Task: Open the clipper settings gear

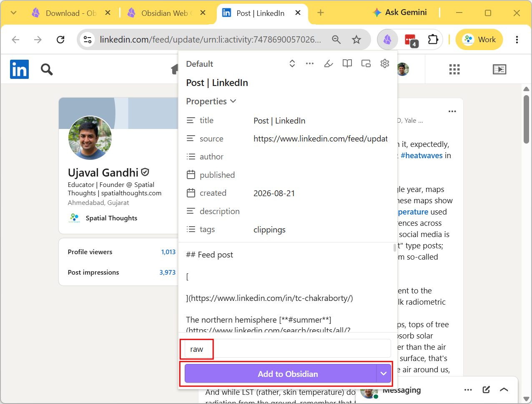Action: point(385,63)
